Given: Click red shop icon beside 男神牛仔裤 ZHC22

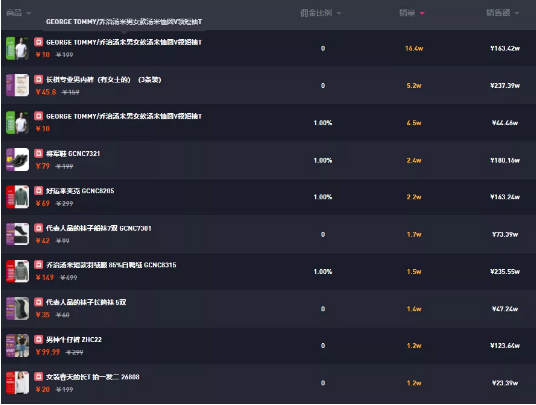Looking at the screenshot, I should (38, 339).
